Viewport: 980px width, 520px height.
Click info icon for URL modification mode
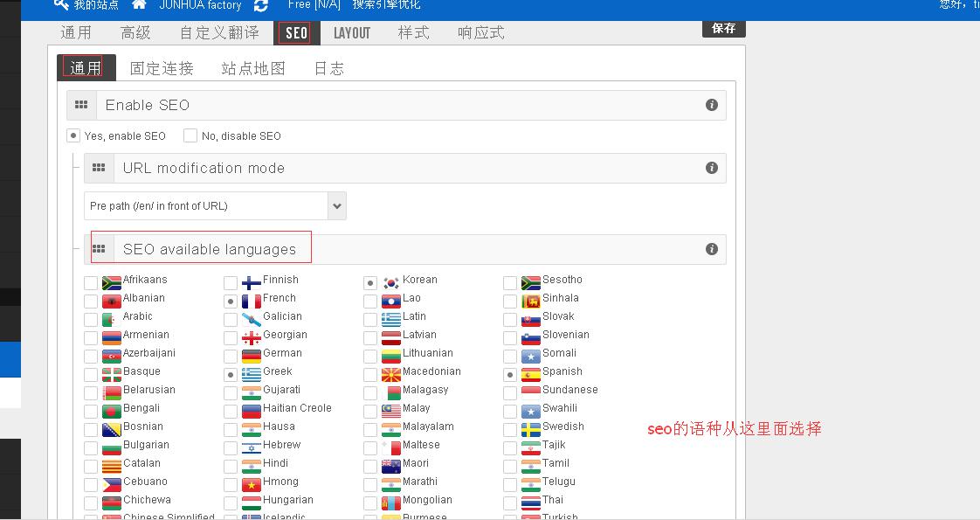tap(711, 168)
